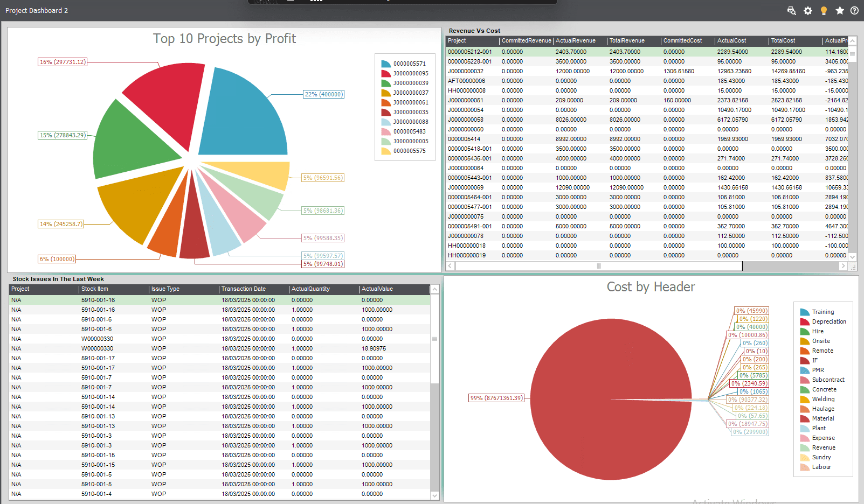Select project row HH000000019
Viewport: 864px width, 504px height.
click(x=647, y=255)
